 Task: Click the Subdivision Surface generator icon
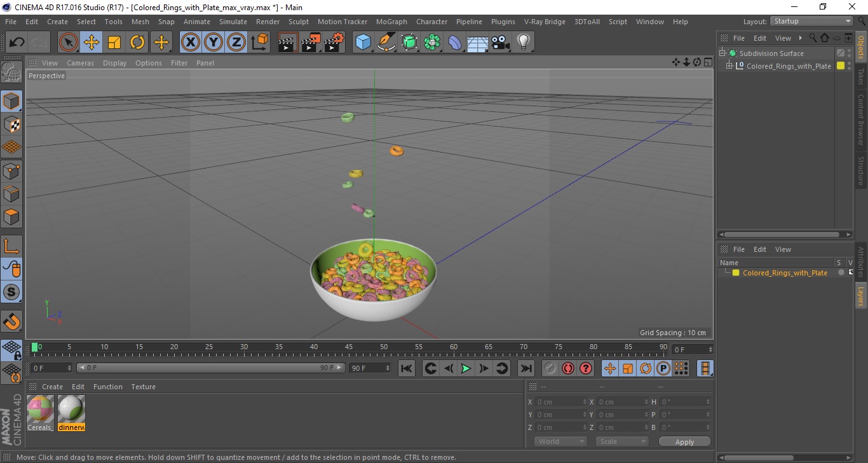pyautogui.click(x=409, y=43)
